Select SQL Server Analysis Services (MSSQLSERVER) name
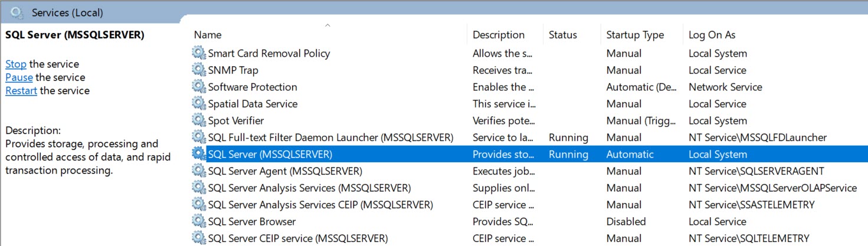 (309, 188)
